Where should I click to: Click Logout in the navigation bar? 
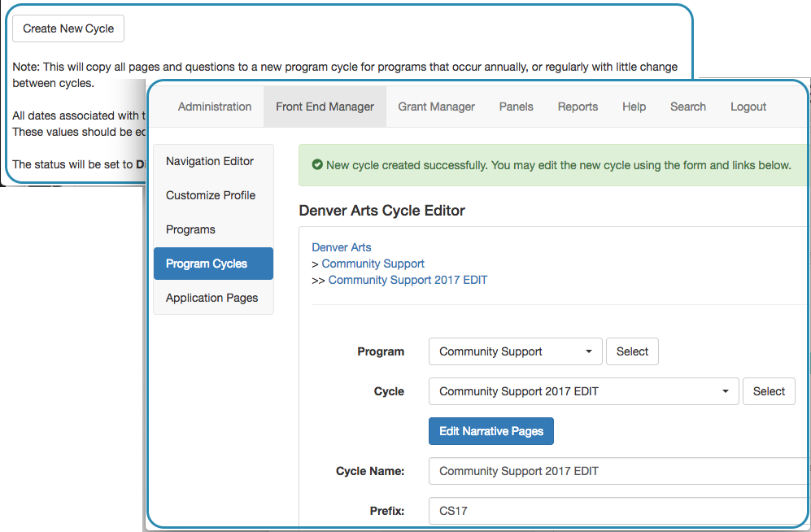[748, 107]
